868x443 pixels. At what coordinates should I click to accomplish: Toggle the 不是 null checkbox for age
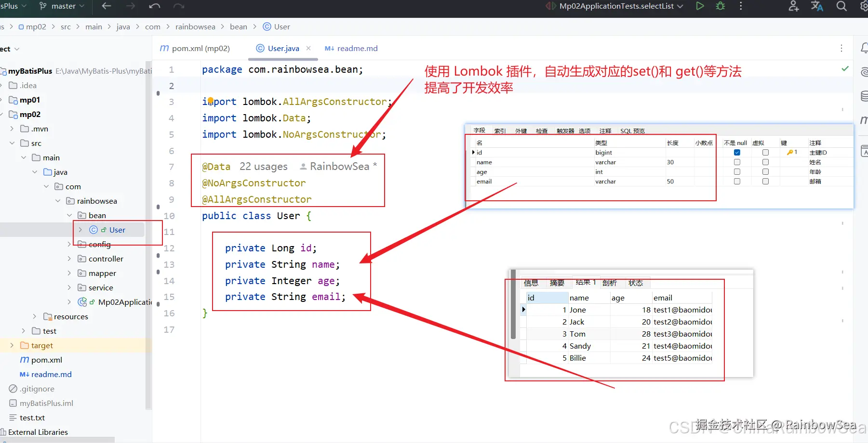[737, 172]
